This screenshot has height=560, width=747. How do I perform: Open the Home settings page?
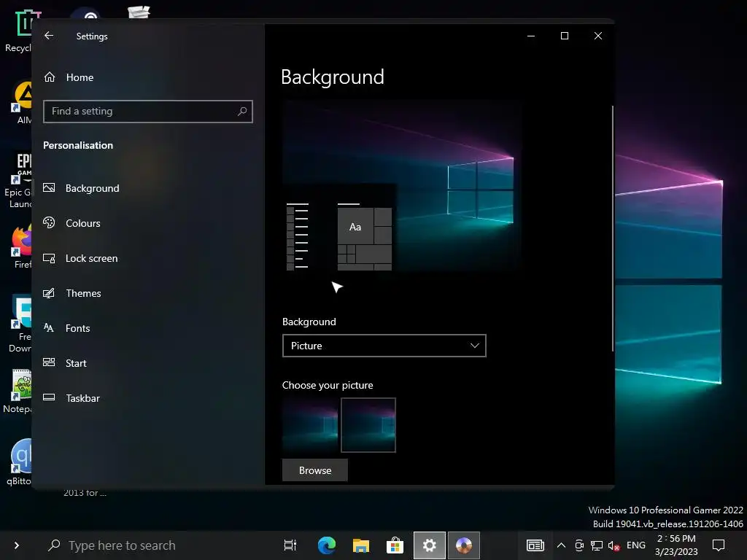tap(68, 77)
